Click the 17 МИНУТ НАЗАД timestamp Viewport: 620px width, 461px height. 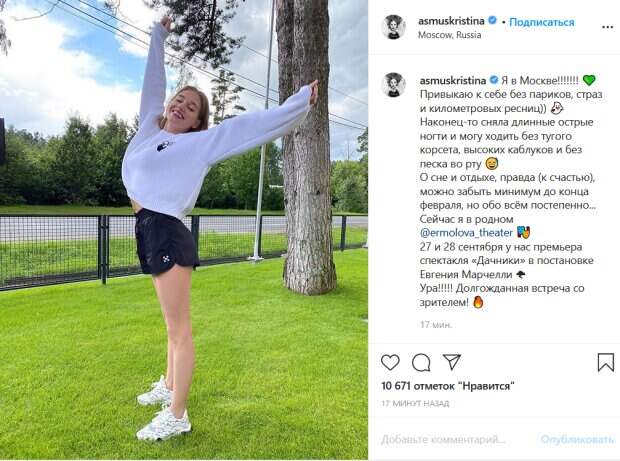click(415, 403)
